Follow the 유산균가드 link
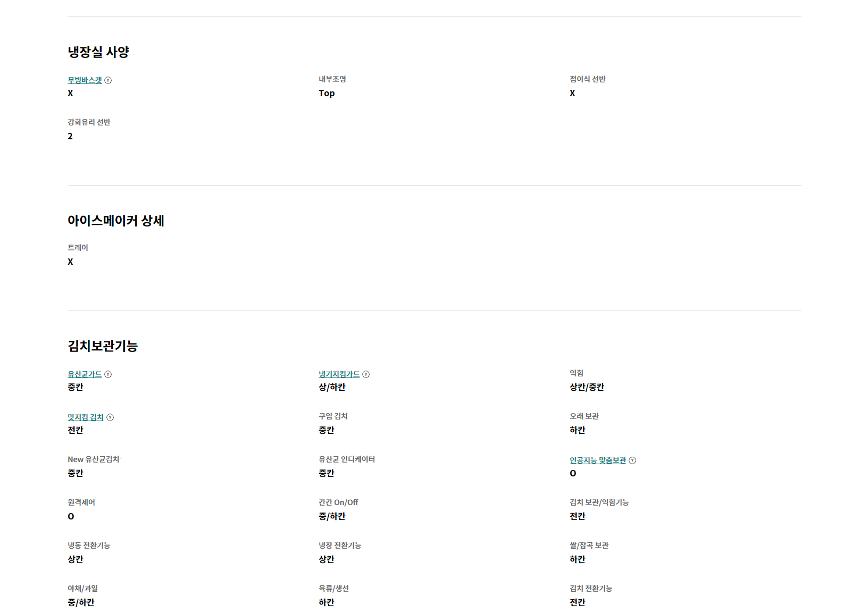This screenshot has width=868, height=613. tap(85, 374)
